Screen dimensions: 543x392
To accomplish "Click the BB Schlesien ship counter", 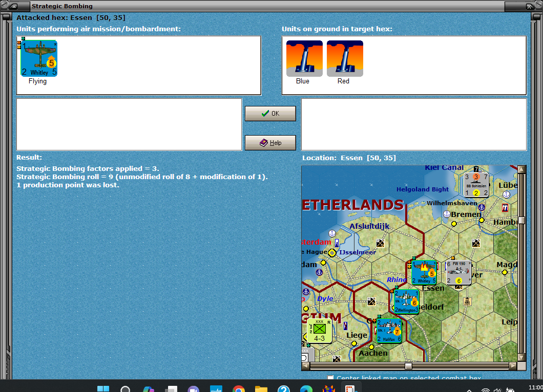I will (476, 185).
